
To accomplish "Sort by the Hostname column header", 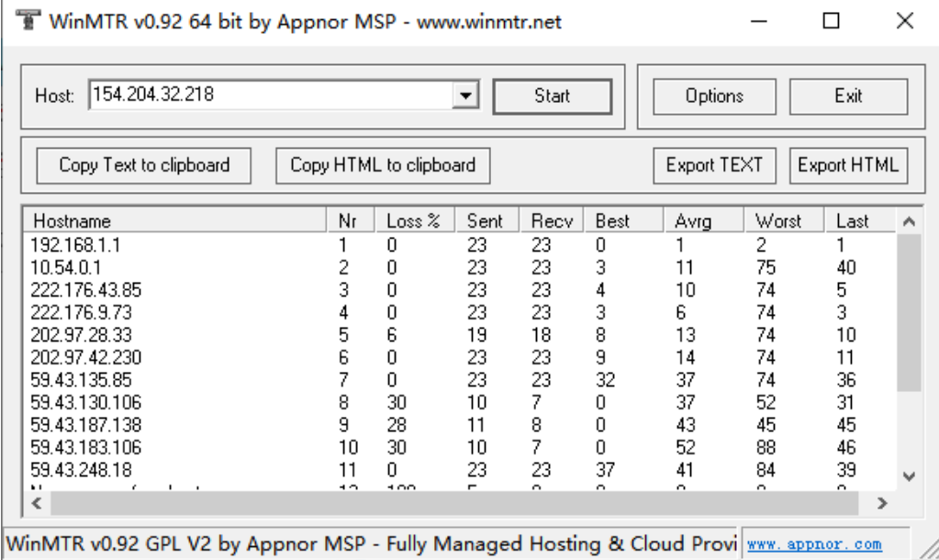I will 174,221.
